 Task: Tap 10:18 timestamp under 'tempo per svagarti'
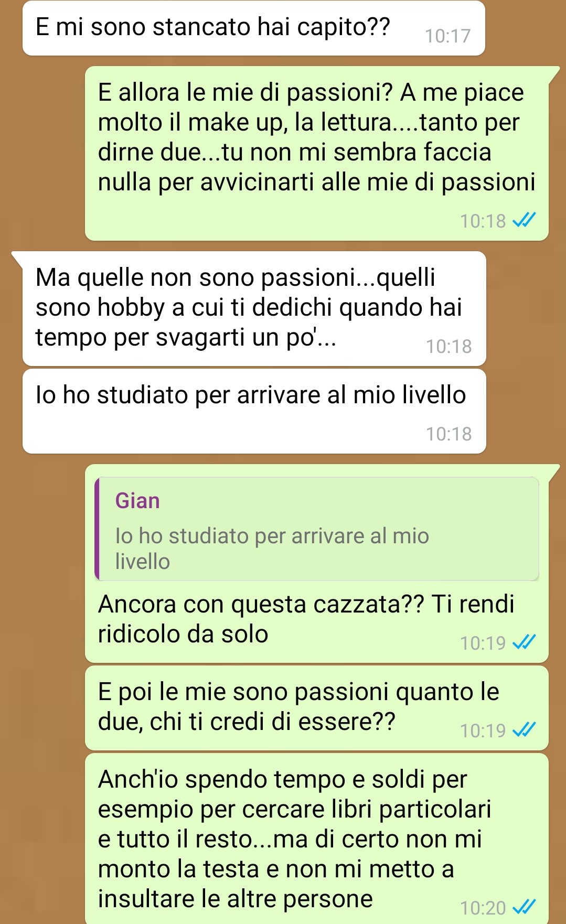click(x=448, y=346)
